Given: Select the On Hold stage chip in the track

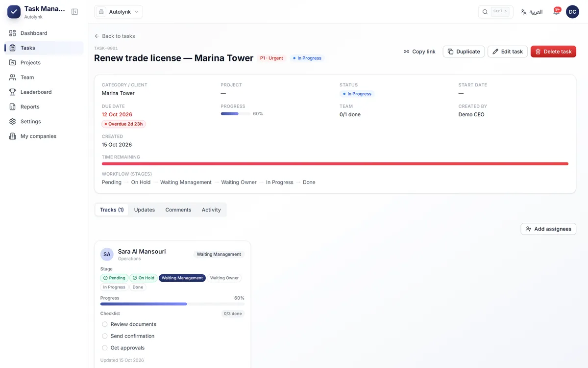Looking at the screenshot, I should point(144,278).
